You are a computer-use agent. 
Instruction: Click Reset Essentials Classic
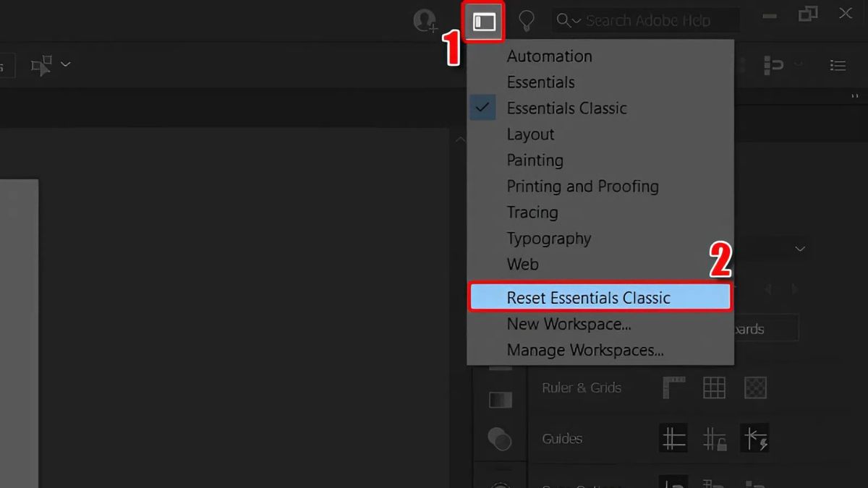pyautogui.click(x=600, y=298)
